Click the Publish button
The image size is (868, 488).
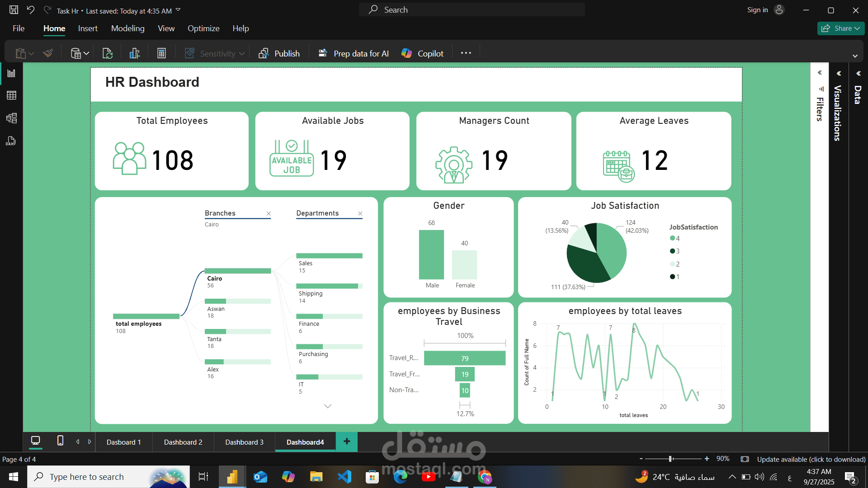click(x=279, y=53)
